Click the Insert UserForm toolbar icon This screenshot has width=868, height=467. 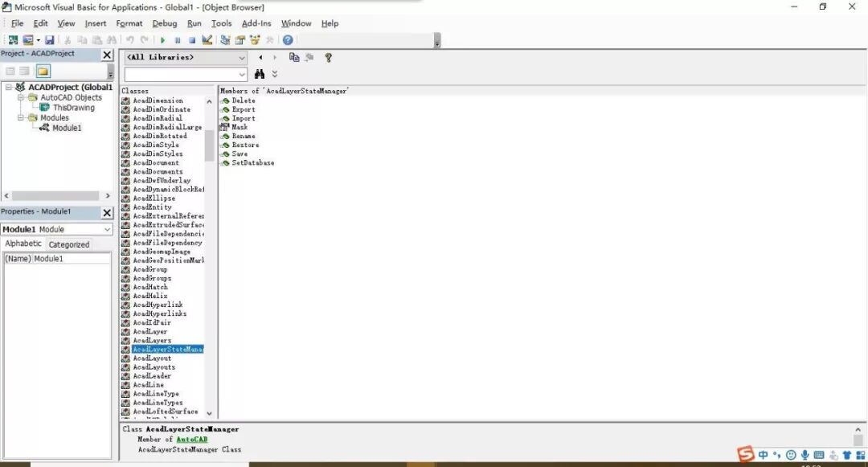(x=27, y=40)
